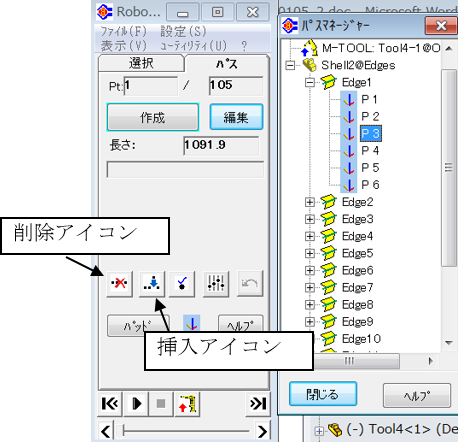Click the robot jump-to-point icon

coord(187,404)
